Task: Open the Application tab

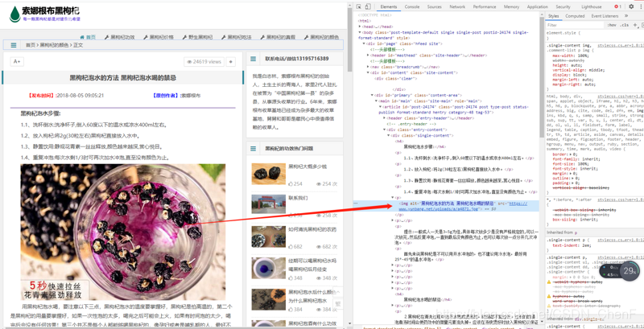Action: [x=537, y=6]
